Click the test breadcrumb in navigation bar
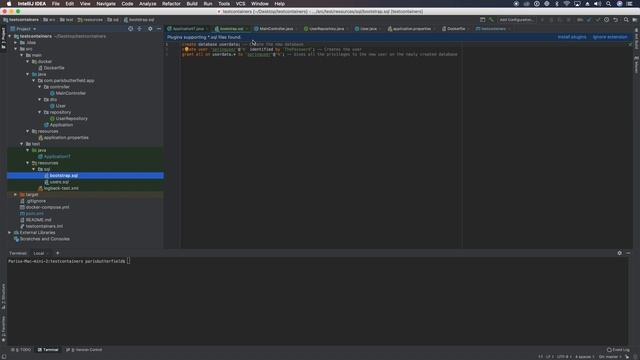640x360 pixels. 67,20
